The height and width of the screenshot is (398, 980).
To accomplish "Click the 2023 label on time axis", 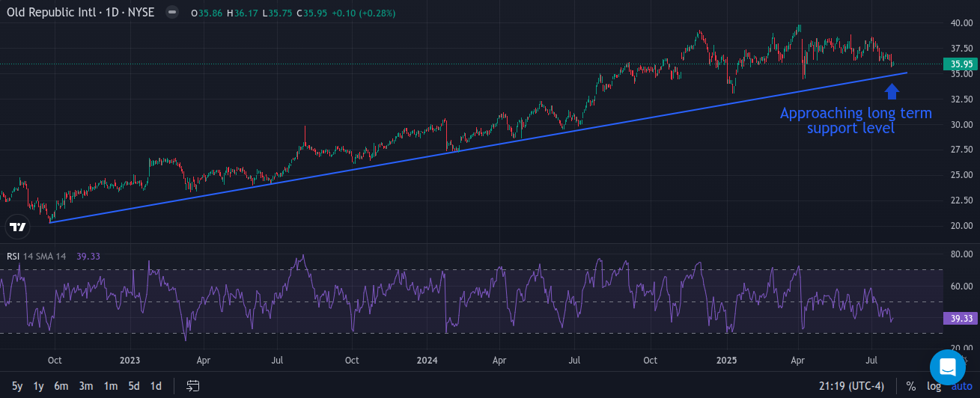I will (x=130, y=360).
